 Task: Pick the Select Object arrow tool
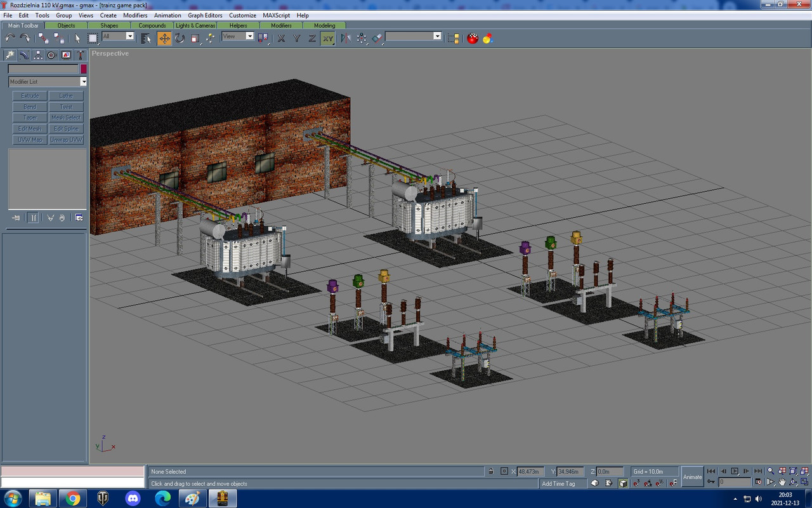tap(77, 38)
